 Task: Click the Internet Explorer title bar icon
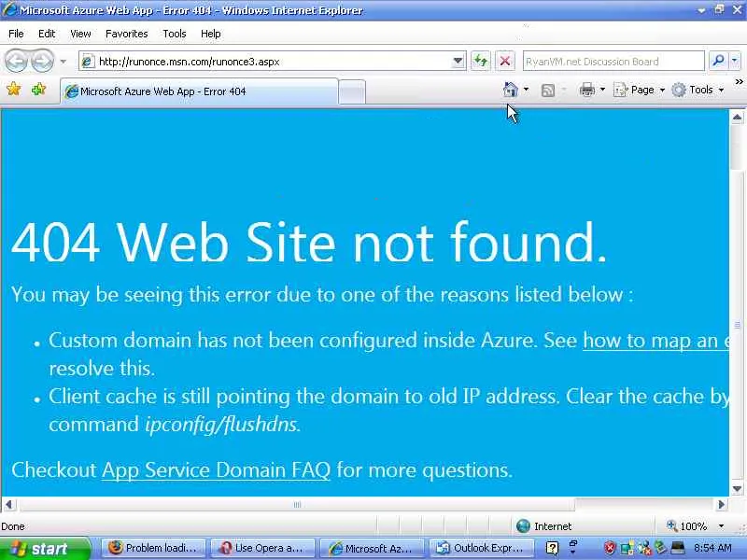tap(9, 10)
